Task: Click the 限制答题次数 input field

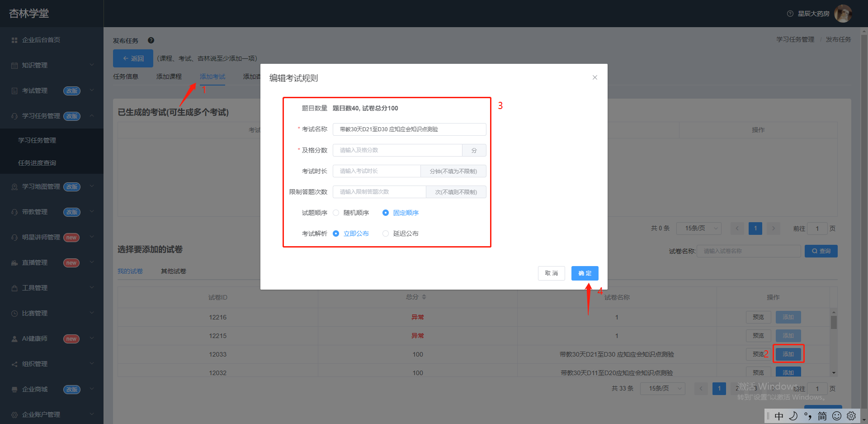Action: click(x=379, y=192)
